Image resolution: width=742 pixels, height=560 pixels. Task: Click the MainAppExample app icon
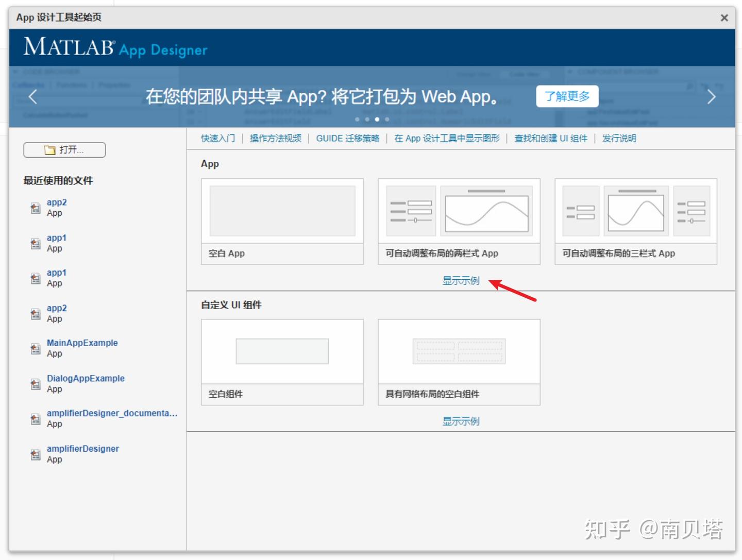pos(35,348)
